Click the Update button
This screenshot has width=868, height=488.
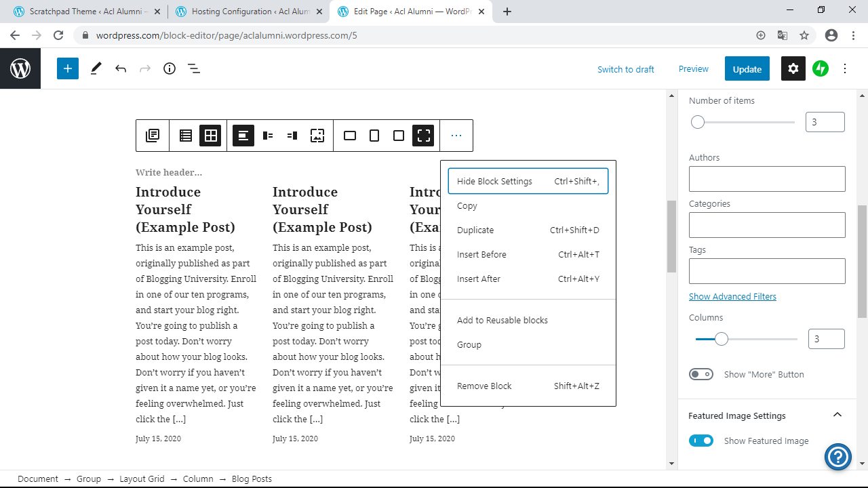(x=747, y=68)
